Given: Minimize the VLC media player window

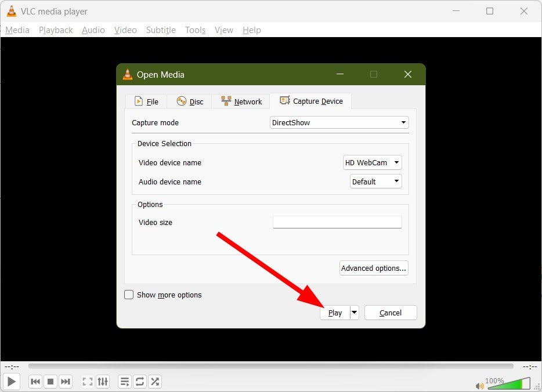Looking at the screenshot, I should [x=456, y=11].
